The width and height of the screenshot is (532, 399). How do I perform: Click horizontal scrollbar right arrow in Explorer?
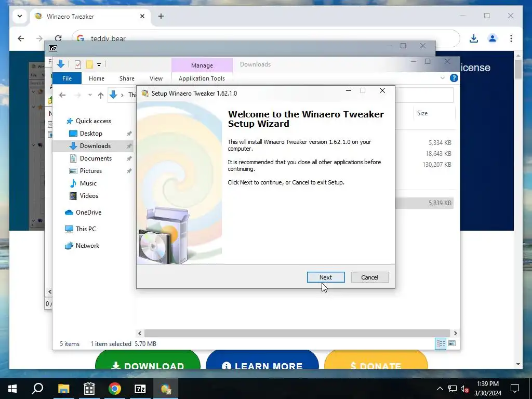click(455, 333)
